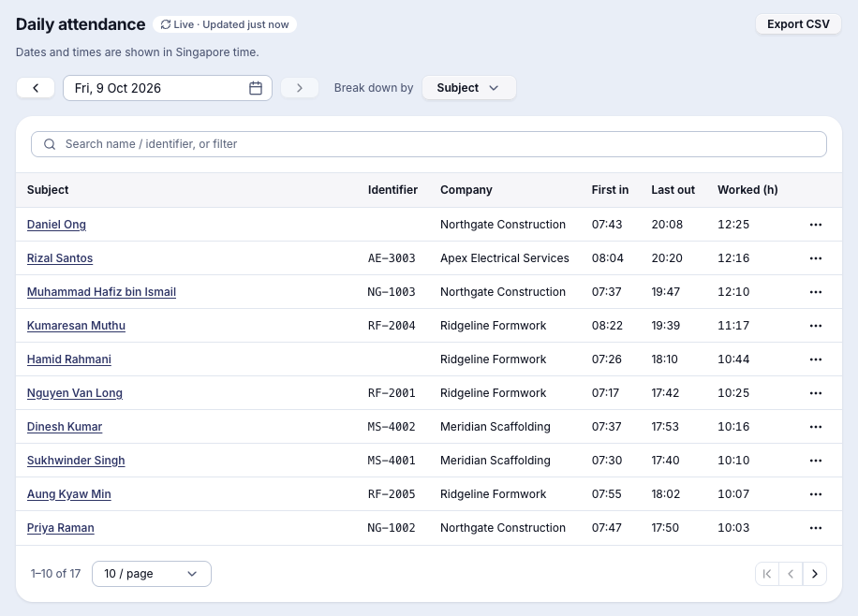Open Rizal Santos link
The height and width of the screenshot is (616, 858).
point(60,258)
